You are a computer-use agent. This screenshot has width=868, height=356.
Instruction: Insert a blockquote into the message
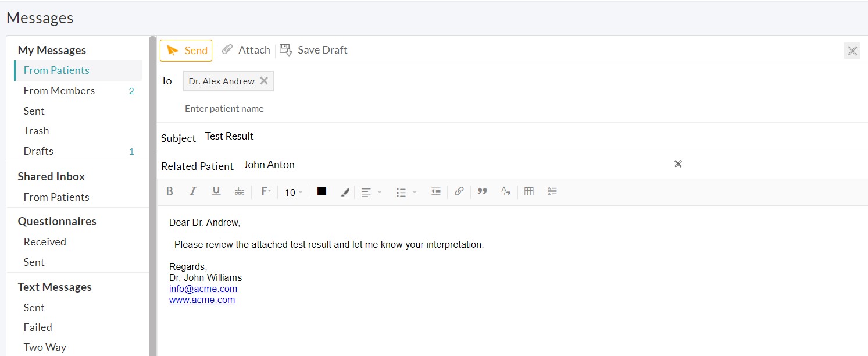click(x=482, y=191)
